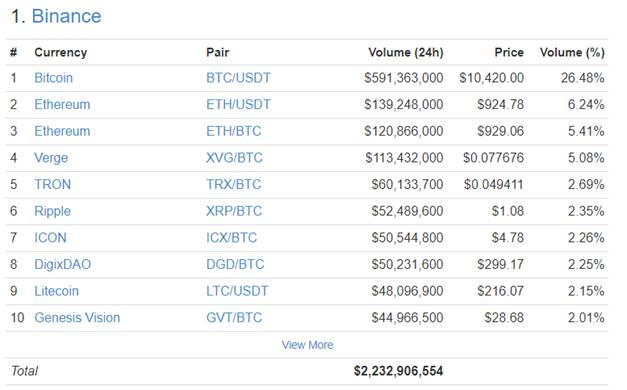The height and width of the screenshot is (390, 627).
Task: Open the ICON currency link
Action: (50, 238)
